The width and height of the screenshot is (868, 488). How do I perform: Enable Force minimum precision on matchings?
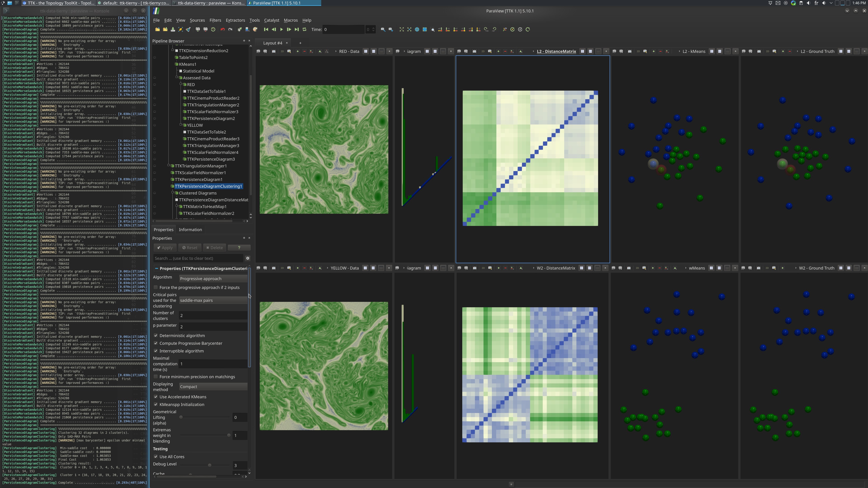(x=156, y=377)
